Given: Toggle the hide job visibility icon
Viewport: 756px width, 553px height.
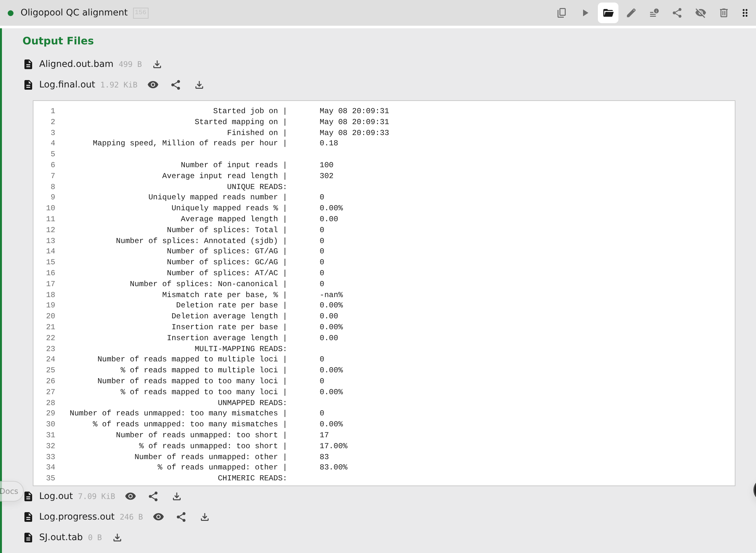Looking at the screenshot, I should coord(700,13).
